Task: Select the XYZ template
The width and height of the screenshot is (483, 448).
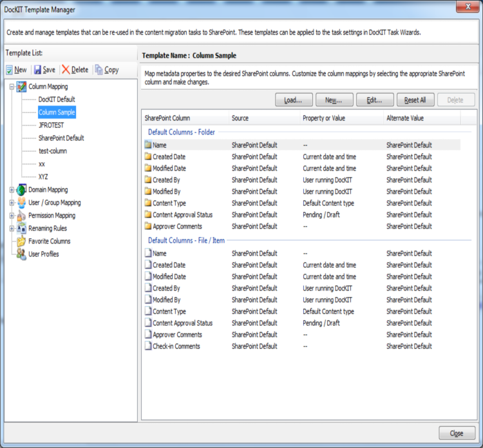Action: tap(43, 177)
